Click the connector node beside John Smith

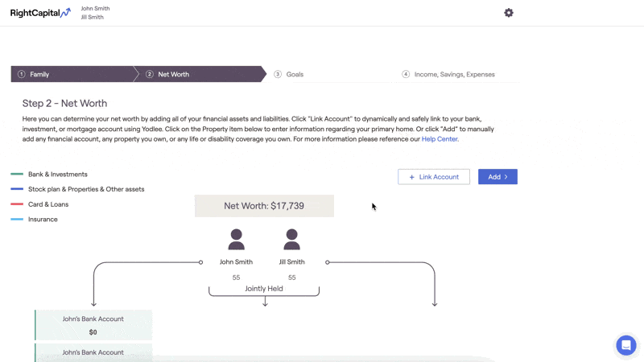[x=200, y=262]
